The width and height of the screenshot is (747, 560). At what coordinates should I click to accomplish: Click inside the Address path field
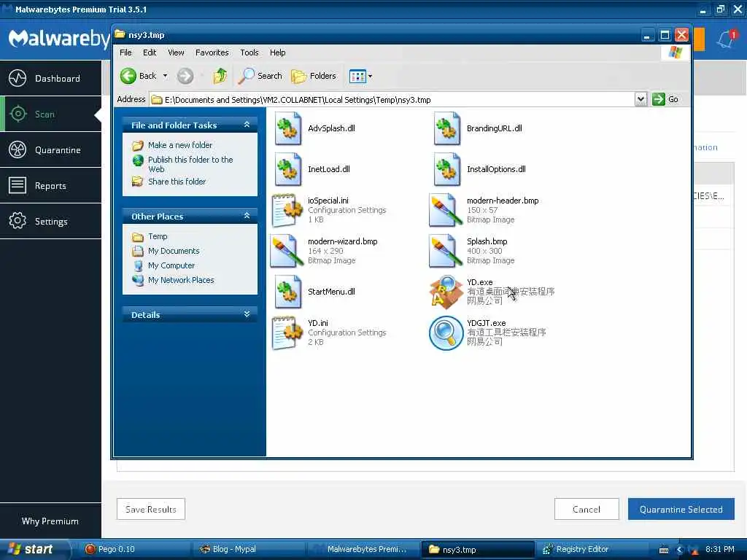pos(393,99)
